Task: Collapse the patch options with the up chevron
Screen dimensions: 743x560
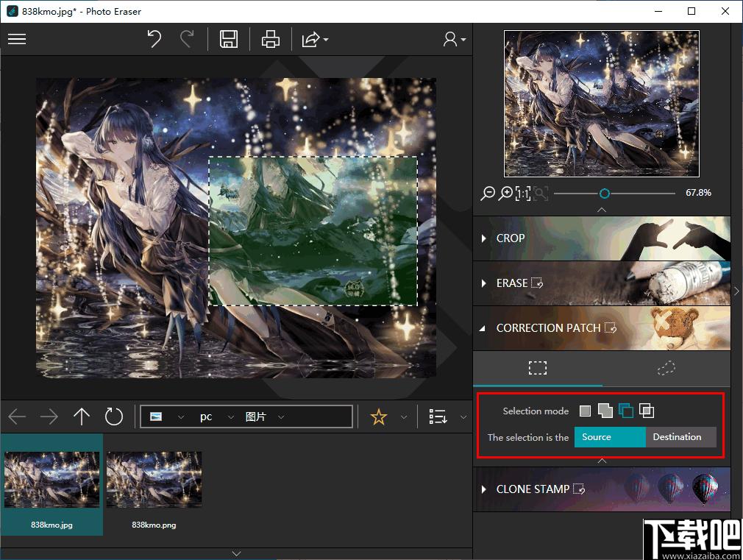Action: click(x=602, y=461)
